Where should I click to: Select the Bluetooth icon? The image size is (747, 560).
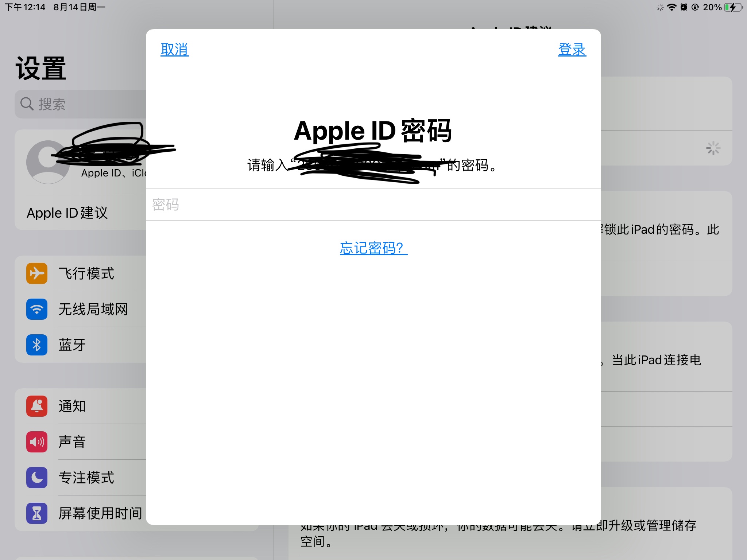[x=37, y=345]
